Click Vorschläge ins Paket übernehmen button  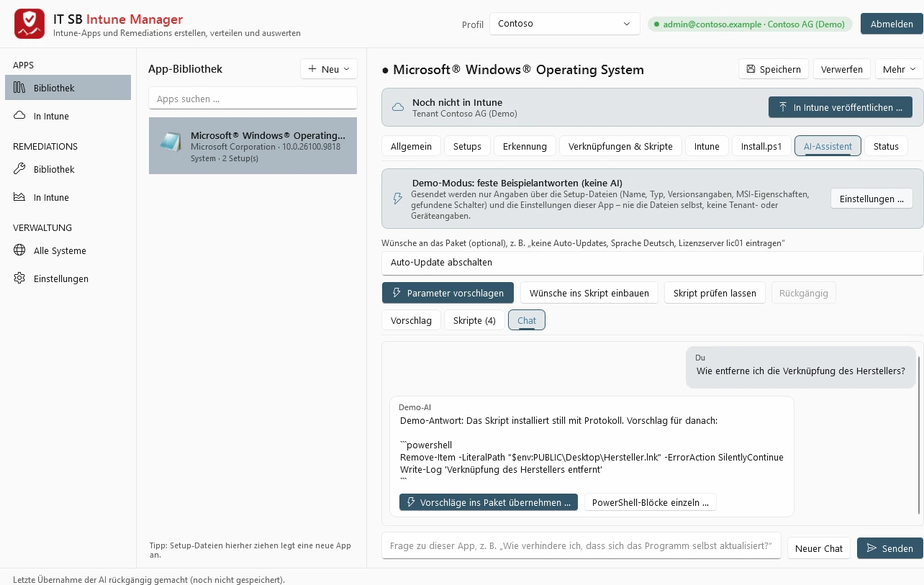[489, 502]
